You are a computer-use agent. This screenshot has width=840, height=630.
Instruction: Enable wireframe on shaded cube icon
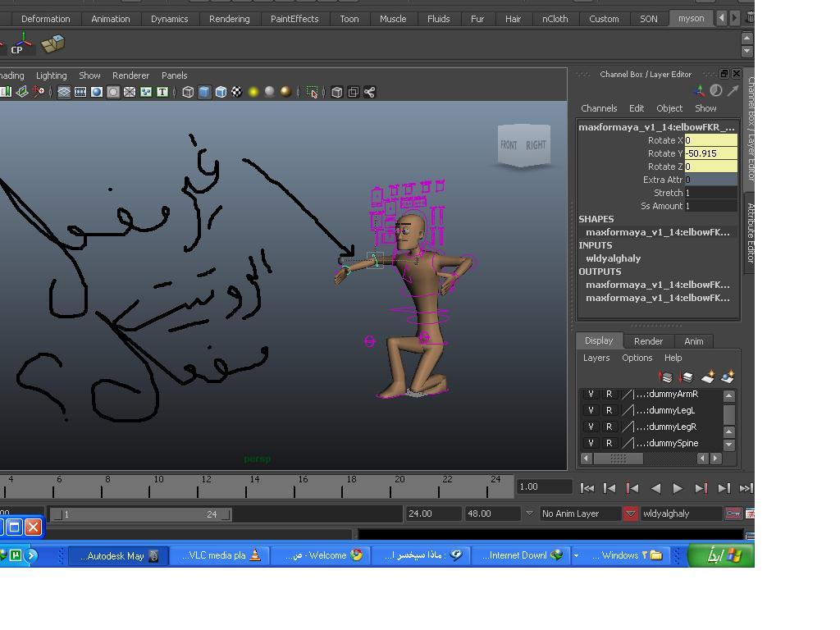coord(221,92)
